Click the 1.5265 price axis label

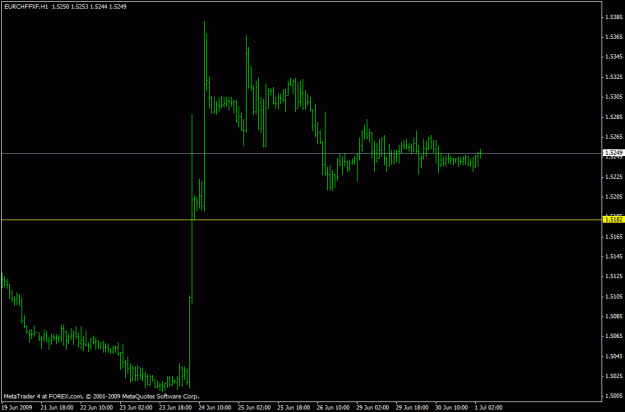point(614,137)
